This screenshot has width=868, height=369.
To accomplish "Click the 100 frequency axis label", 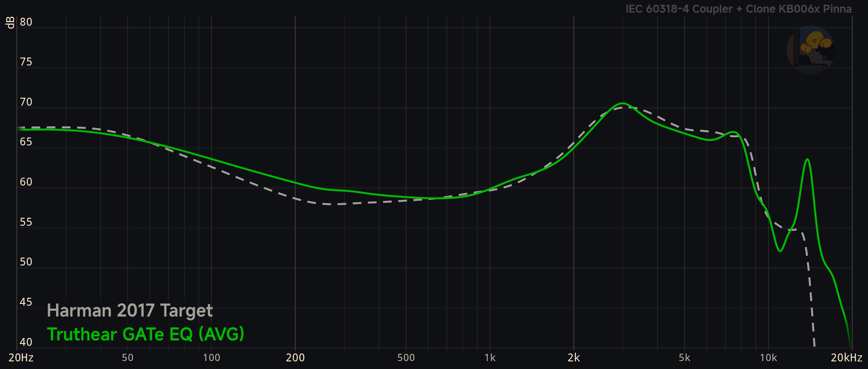I will click(x=212, y=358).
